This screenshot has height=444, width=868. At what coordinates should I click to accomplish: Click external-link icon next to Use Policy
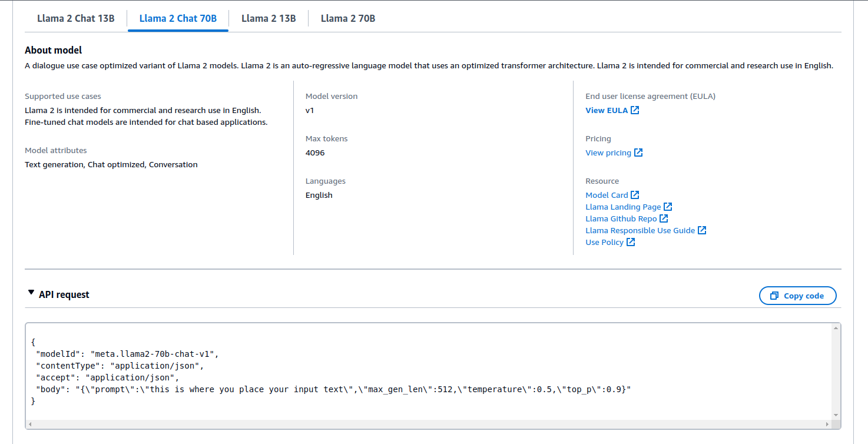tap(631, 242)
